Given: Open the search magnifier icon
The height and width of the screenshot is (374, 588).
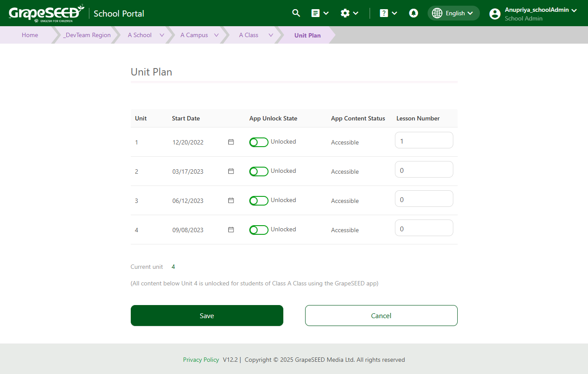Looking at the screenshot, I should [296, 13].
